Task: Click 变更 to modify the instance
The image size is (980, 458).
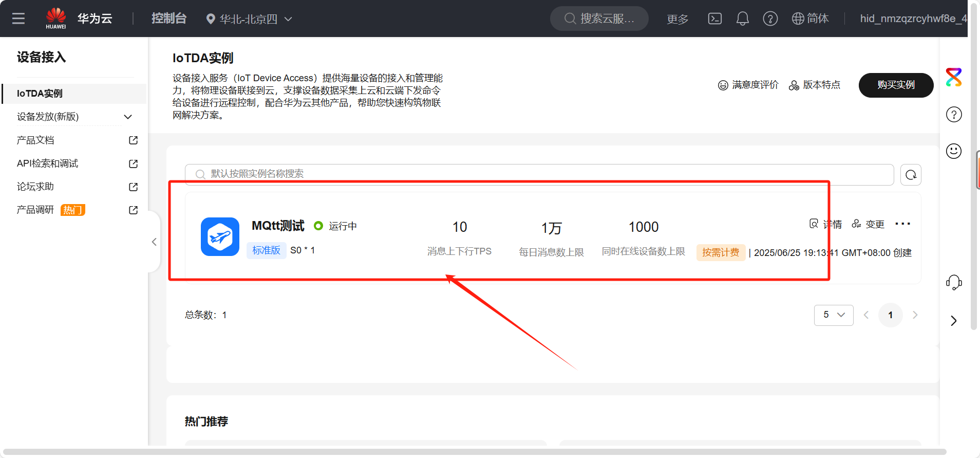Action: point(868,224)
